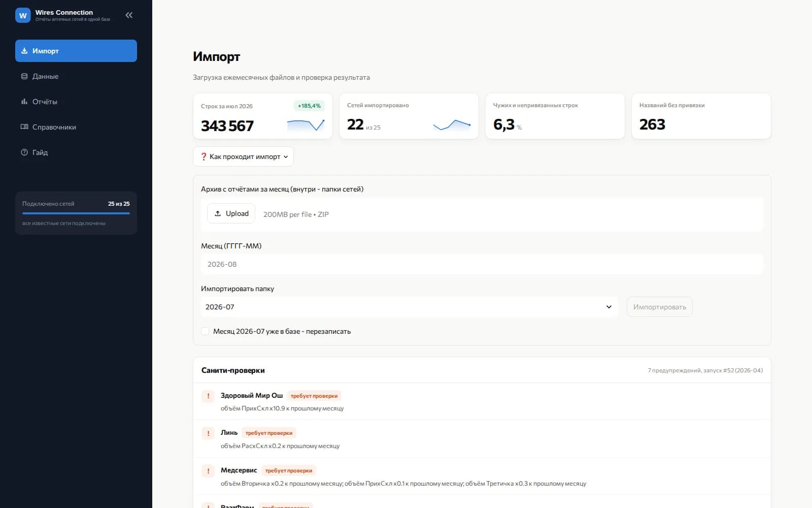812x508 pixels.
Task: Click the +185,4% badge
Action: 309,106
